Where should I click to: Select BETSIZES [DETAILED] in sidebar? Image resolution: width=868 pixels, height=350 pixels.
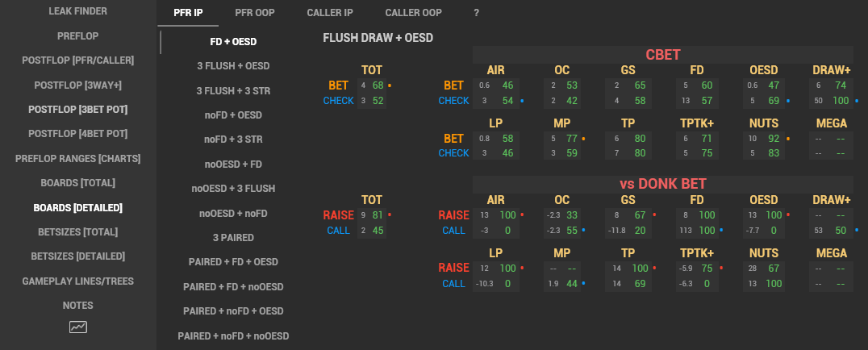pos(78,256)
